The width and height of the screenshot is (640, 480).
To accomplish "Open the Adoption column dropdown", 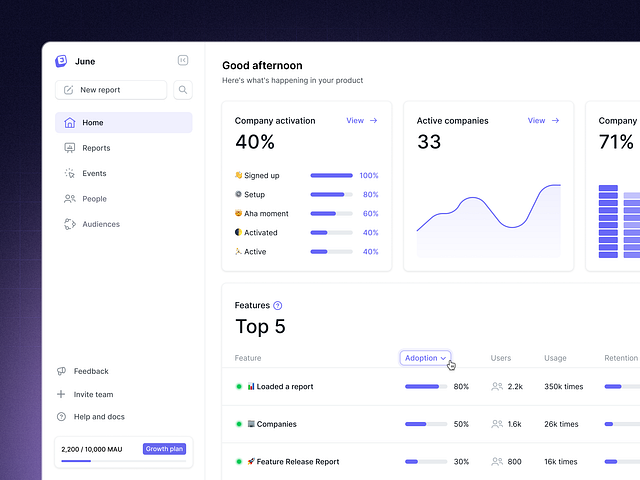I will [425, 358].
